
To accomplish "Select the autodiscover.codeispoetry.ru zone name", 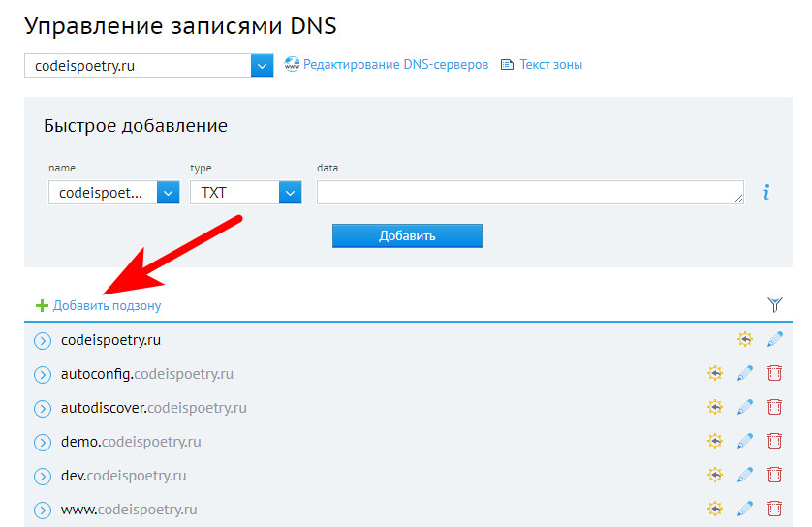I will coord(154,408).
